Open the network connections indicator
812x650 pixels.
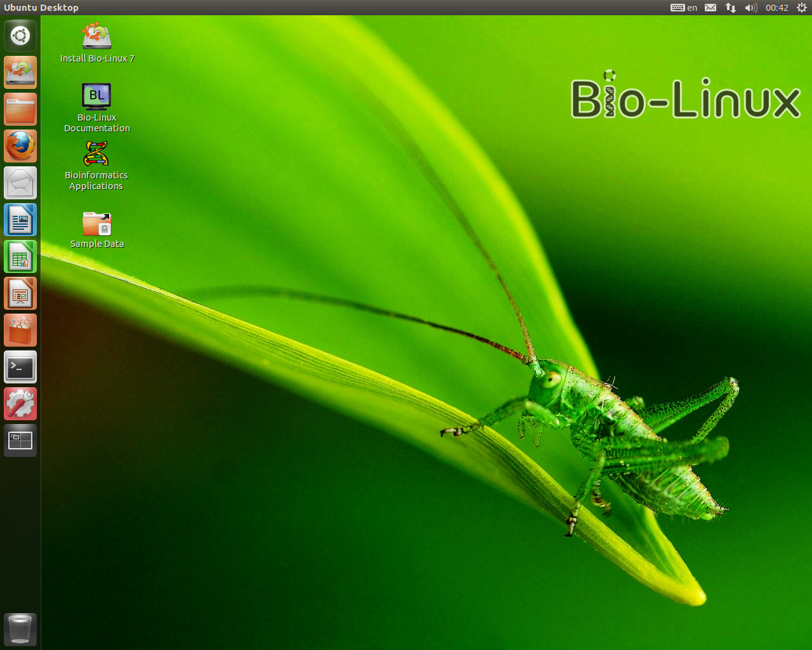(x=731, y=8)
